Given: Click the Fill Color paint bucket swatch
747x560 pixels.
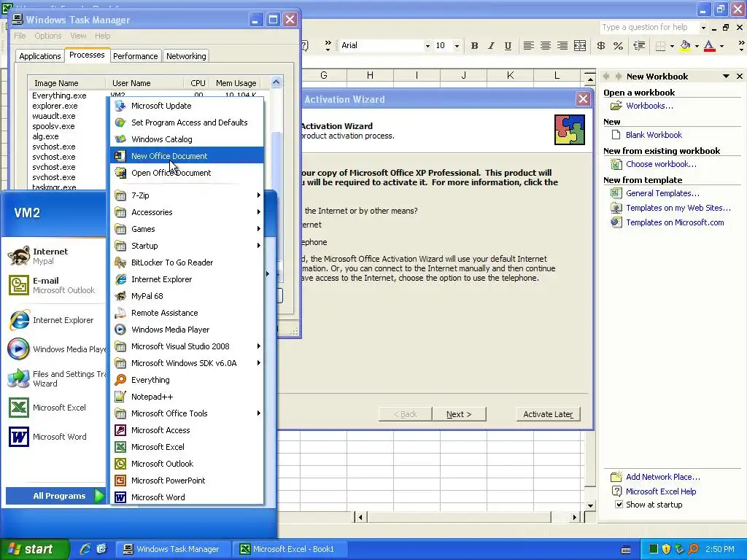Looking at the screenshot, I should click(686, 46).
